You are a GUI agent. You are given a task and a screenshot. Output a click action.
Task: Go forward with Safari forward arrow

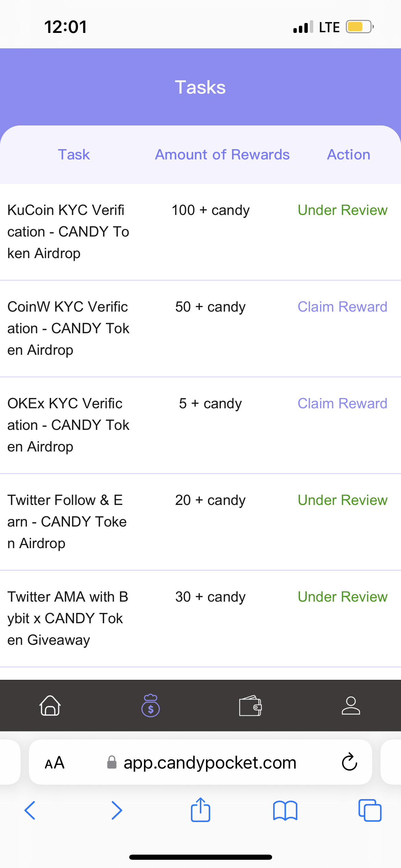pos(117,810)
